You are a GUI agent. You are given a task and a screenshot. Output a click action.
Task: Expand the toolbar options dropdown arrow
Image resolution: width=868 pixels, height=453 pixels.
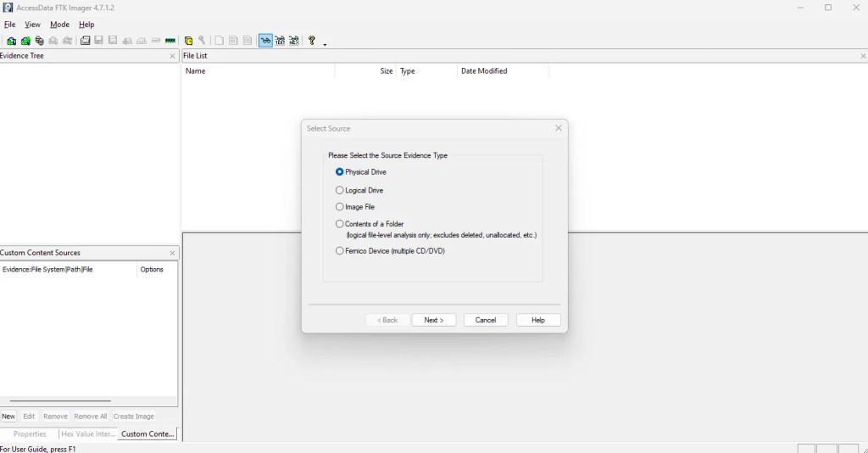[325, 43]
